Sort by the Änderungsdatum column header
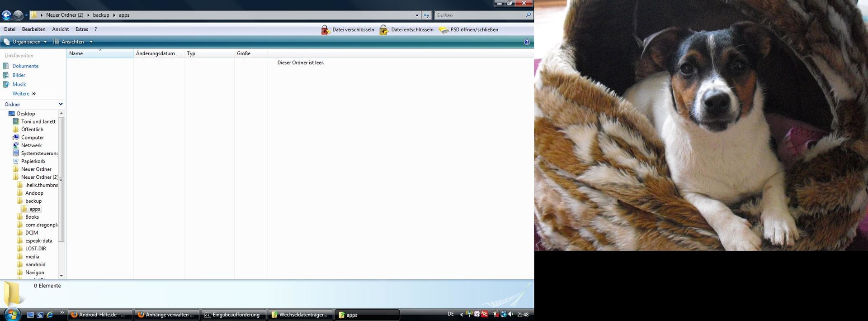The height and width of the screenshot is (321, 868). pyautogui.click(x=159, y=53)
